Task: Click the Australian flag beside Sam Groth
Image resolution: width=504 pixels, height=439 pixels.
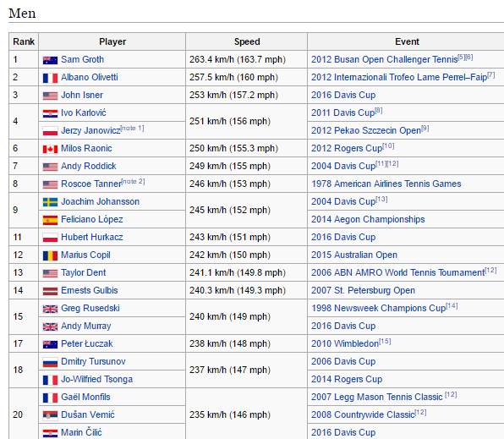Action: click(x=50, y=60)
